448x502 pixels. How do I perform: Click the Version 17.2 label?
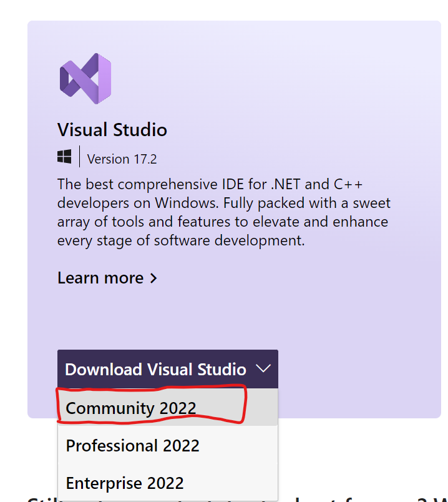(122, 159)
